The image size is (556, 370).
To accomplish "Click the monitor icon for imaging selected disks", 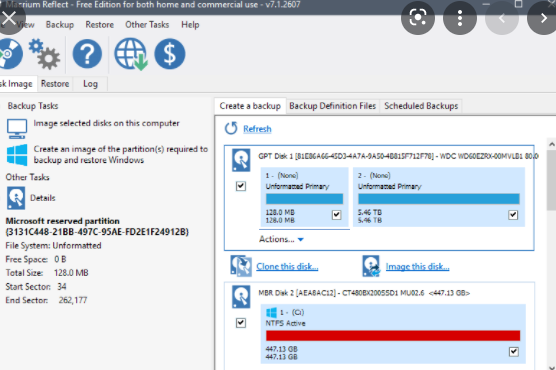I will pos(17,128).
